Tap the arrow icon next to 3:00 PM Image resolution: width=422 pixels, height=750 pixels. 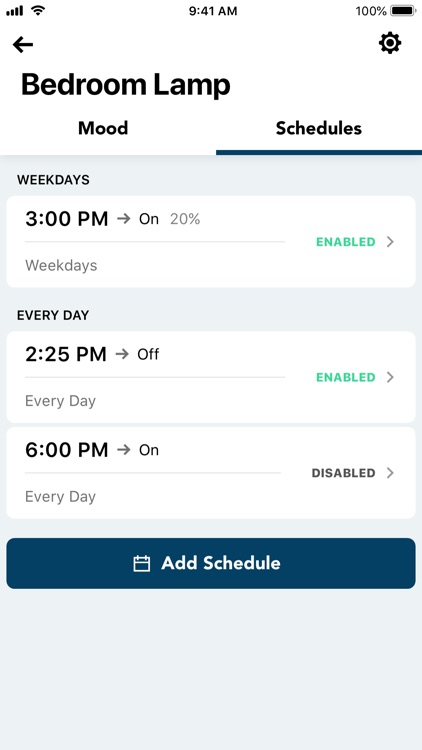coord(123,219)
